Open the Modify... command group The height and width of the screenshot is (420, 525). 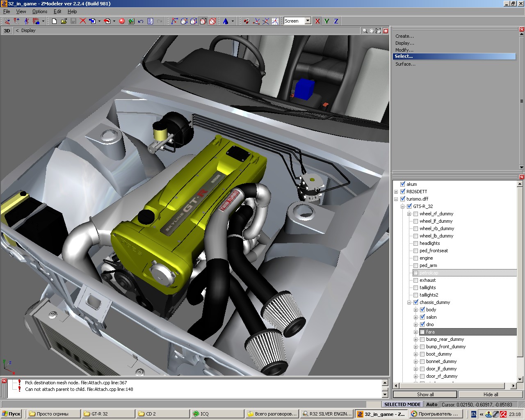(404, 50)
